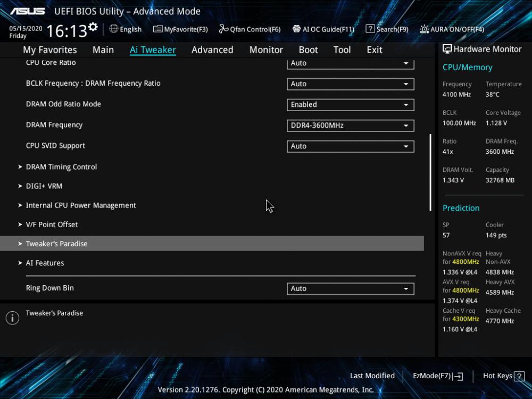Screen dimensions: 532x399
Task: Click the 4100 MHz frequency value
Action: pyautogui.click(x=456, y=95)
